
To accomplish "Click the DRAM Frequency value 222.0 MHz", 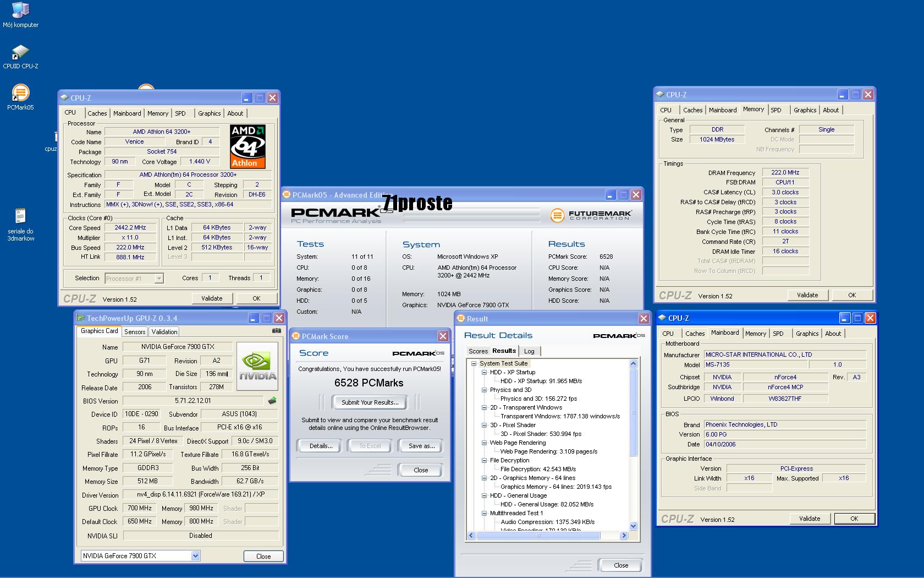I will [785, 172].
